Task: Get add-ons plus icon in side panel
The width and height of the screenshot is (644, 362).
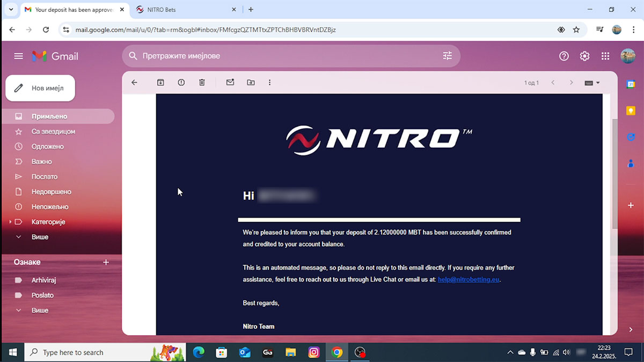Action: click(631, 206)
